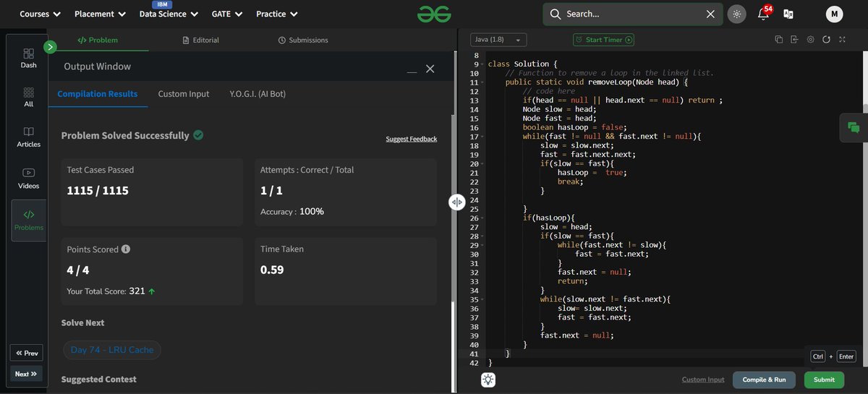Image resolution: width=868 pixels, height=394 pixels.
Task: Open Dash in the left sidebar
Action: pos(28,58)
